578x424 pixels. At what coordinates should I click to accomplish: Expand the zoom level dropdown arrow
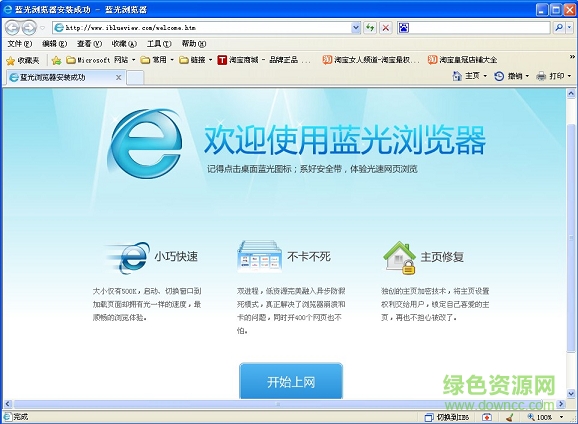click(561, 417)
